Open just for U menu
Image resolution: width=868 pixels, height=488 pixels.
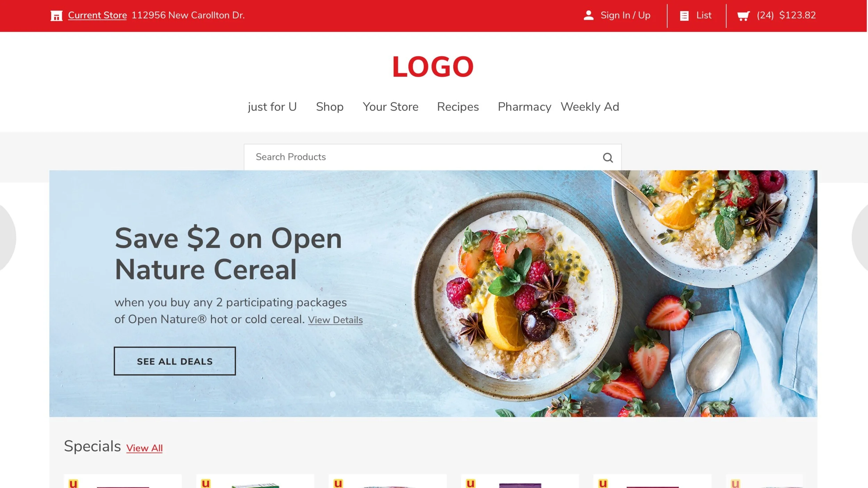272,107
